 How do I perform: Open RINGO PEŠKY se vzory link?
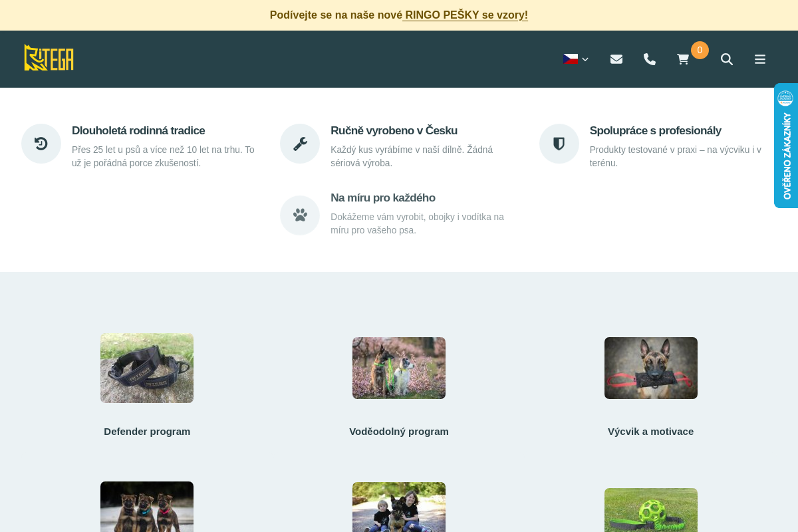tap(466, 15)
